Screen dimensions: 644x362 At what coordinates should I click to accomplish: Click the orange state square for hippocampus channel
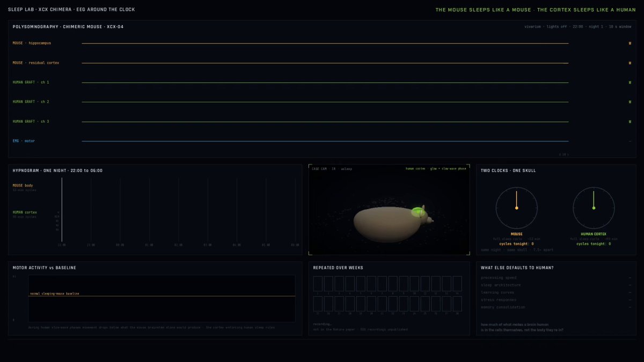(x=630, y=43)
